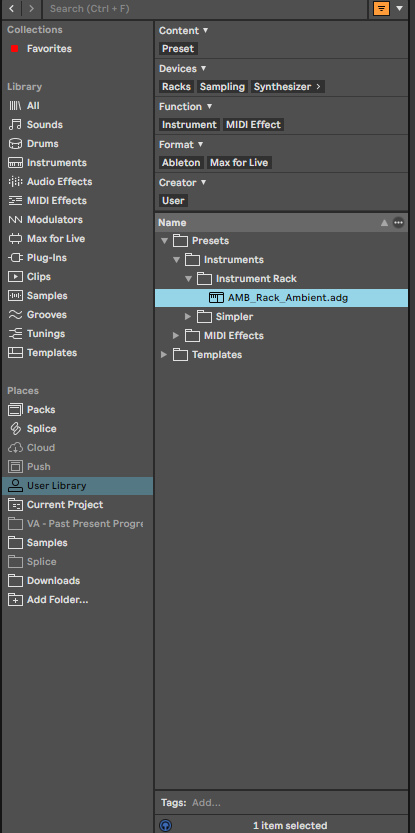Open the Plug-Ins icon

click(x=15, y=258)
